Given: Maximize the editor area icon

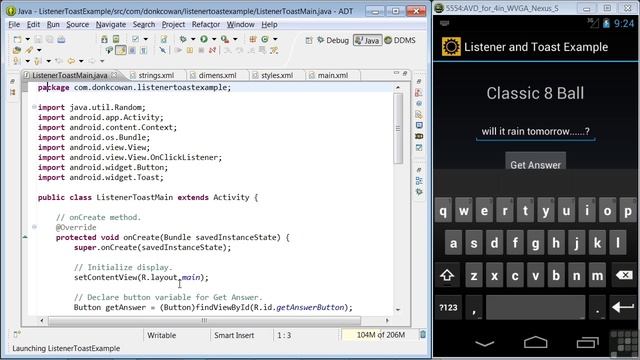Looking at the screenshot, I should tap(405, 73).
